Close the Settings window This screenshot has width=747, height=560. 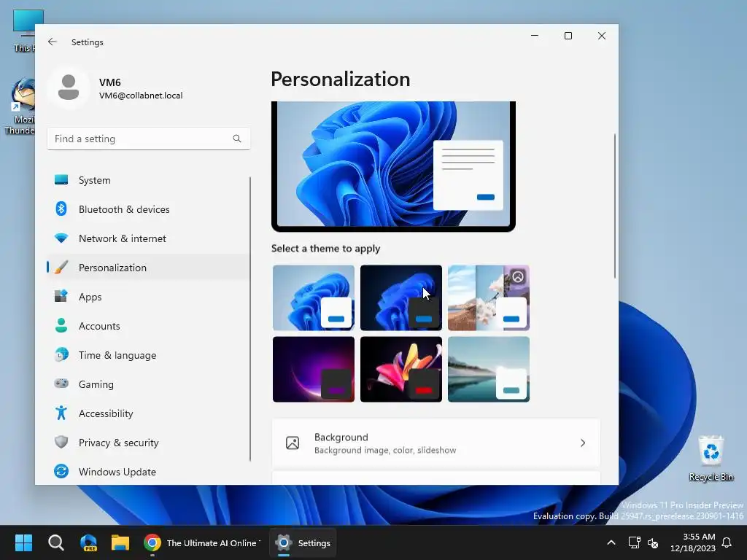pos(602,36)
